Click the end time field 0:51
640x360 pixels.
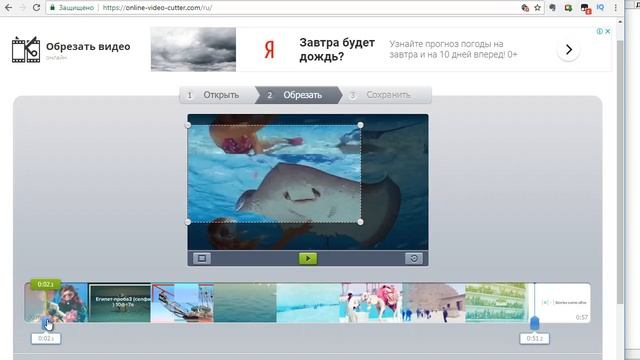click(x=534, y=338)
